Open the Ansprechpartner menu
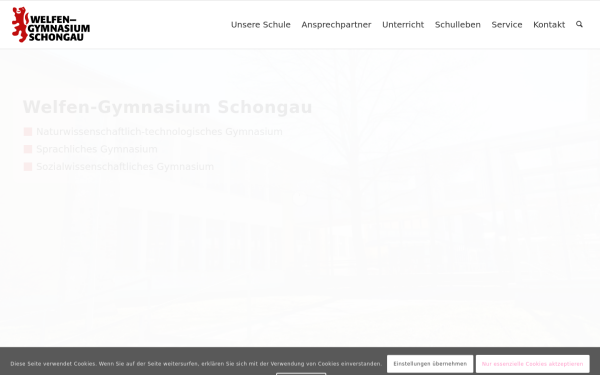 click(336, 25)
